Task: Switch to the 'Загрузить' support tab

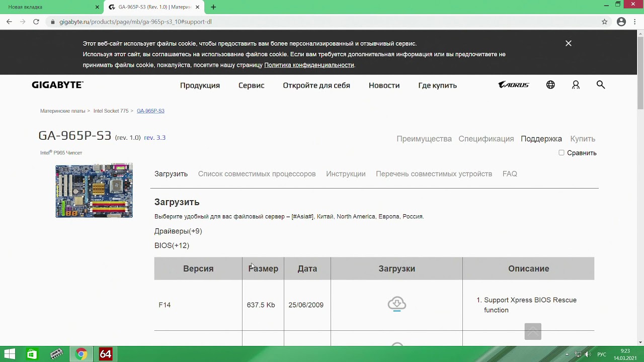Action: [x=171, y=174]
